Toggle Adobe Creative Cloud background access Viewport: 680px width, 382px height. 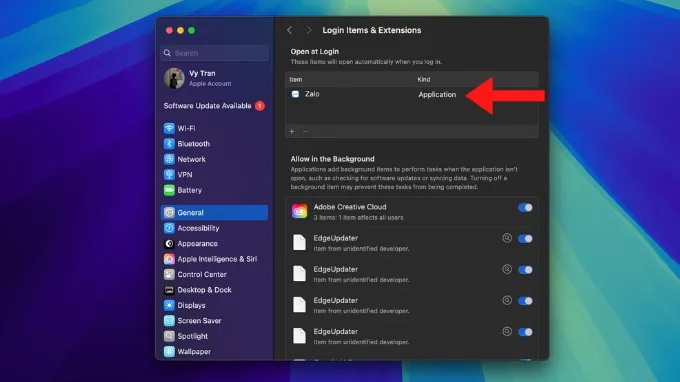[525, 208]
